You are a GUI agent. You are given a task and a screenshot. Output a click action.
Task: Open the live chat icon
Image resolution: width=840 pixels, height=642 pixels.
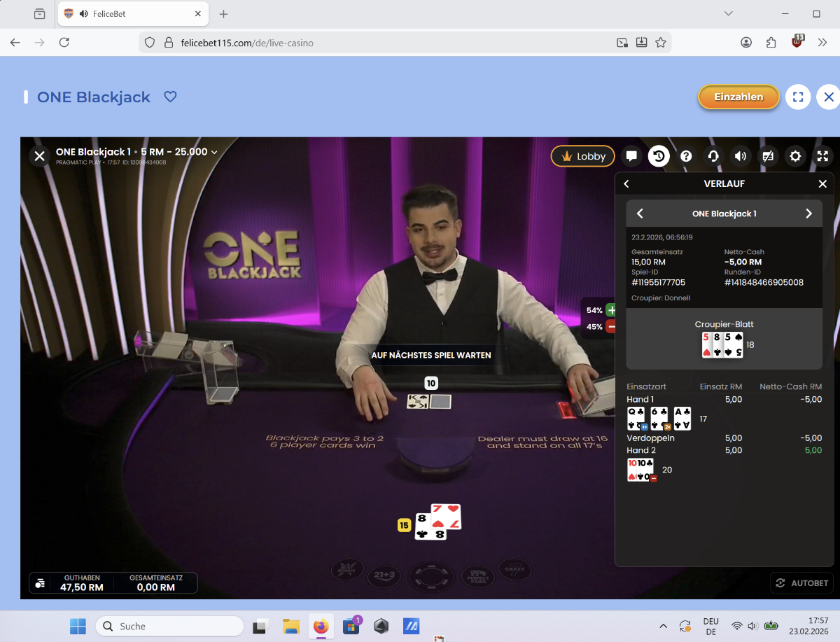(x=631, y=156)
